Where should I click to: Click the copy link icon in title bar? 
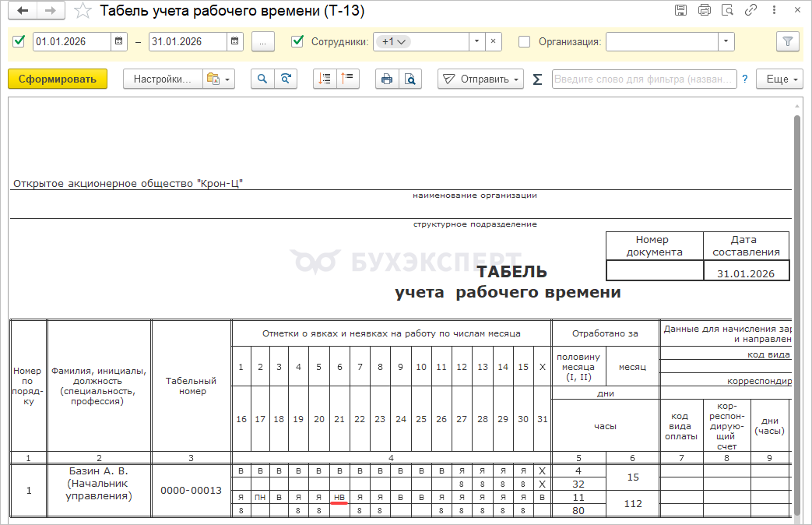click(x=751, y=10)
